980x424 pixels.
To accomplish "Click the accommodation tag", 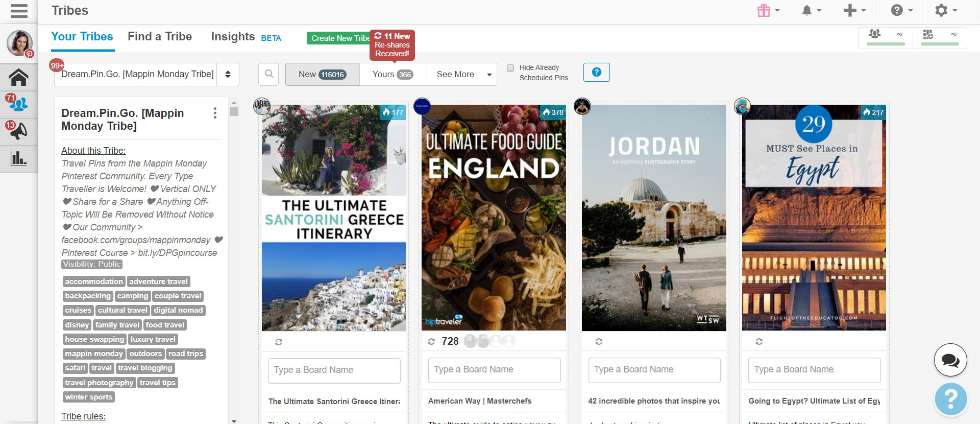I will click(x=94, y=281).
